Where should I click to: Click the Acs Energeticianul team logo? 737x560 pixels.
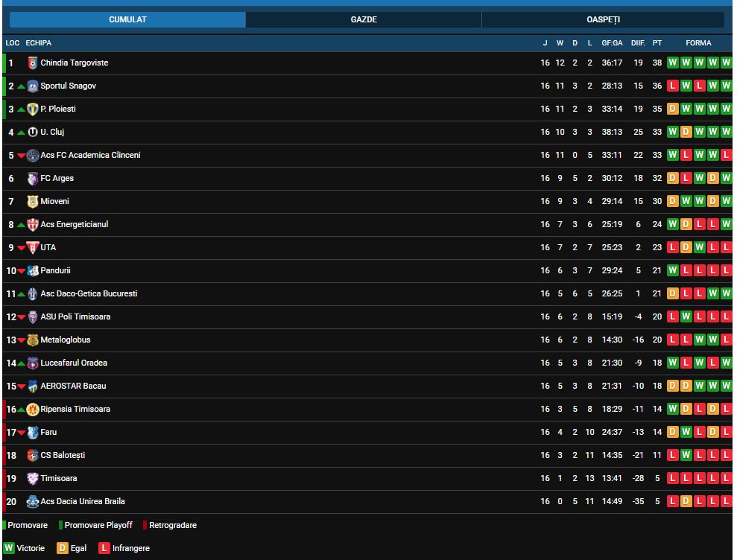[33, 225]
